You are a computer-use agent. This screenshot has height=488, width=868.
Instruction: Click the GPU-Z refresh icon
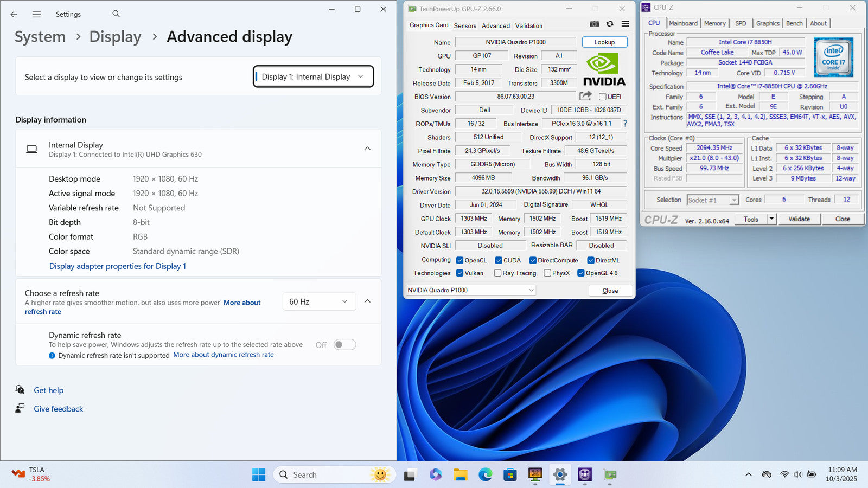coord(610,24)
